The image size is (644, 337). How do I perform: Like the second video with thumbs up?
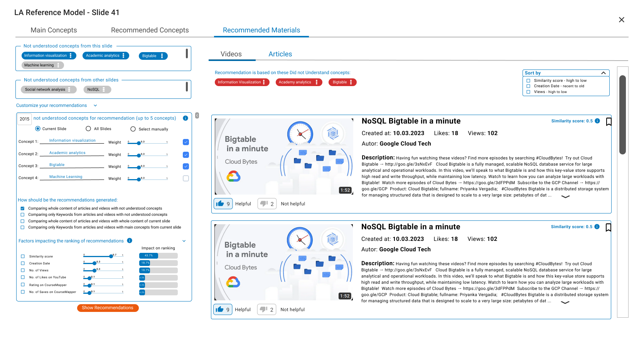coord(223,309)
